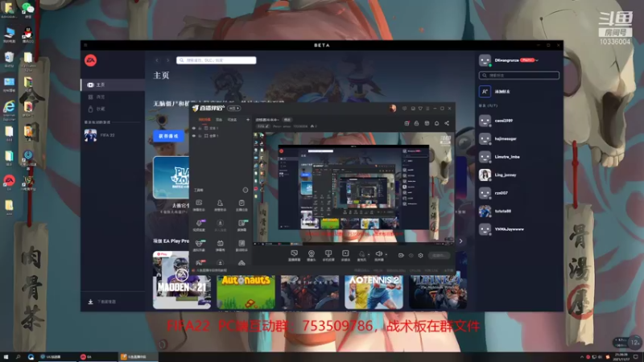The height and width of the screenshot is (362, 644).
Task: Switch to second scene tab in streaming tool
Action: 219,120
